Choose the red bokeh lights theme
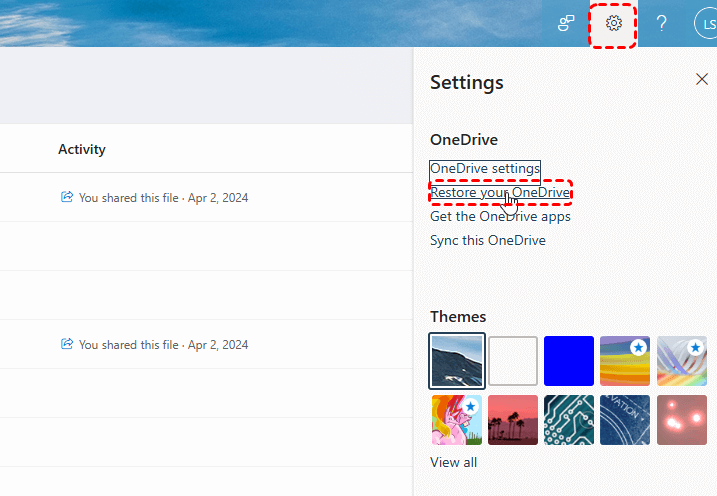The width and height of the screenshot is (717, 496). click(x=682, y=420)
